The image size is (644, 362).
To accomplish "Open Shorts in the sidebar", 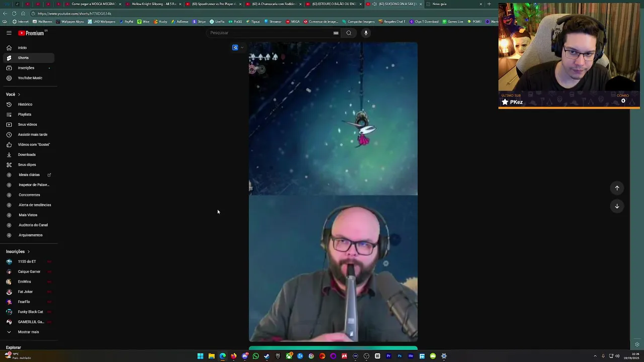I will pos(28,58).
